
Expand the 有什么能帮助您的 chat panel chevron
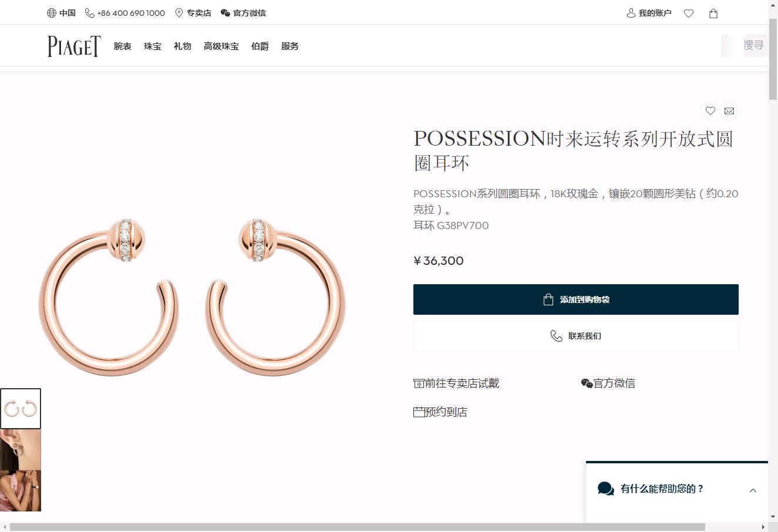pyautogui.click(x=753, y=490)
